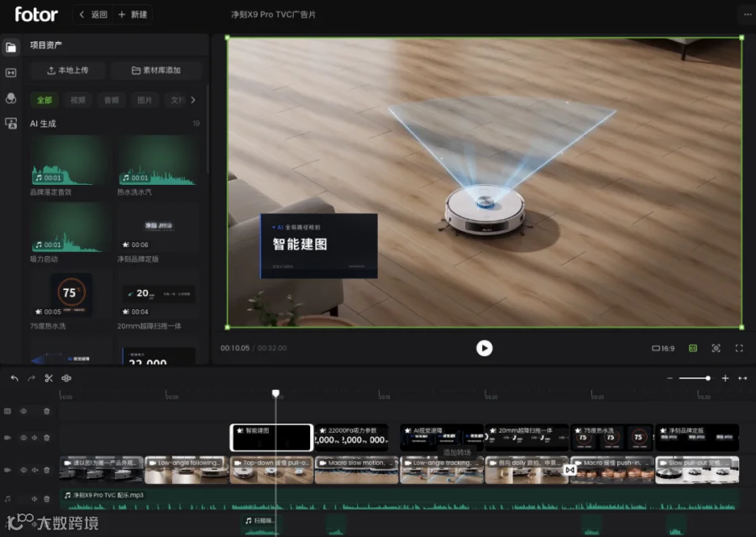756x537 pixels.
Task: Adjust the timeline zoom slider handle
Action: click(x=708, y=378)
